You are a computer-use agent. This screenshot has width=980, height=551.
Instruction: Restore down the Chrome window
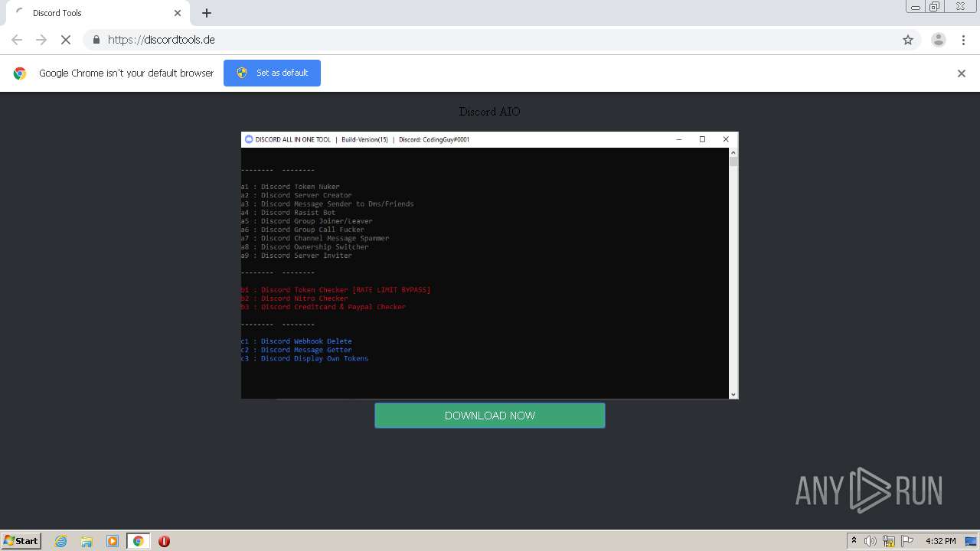click(x=935, y=7)
